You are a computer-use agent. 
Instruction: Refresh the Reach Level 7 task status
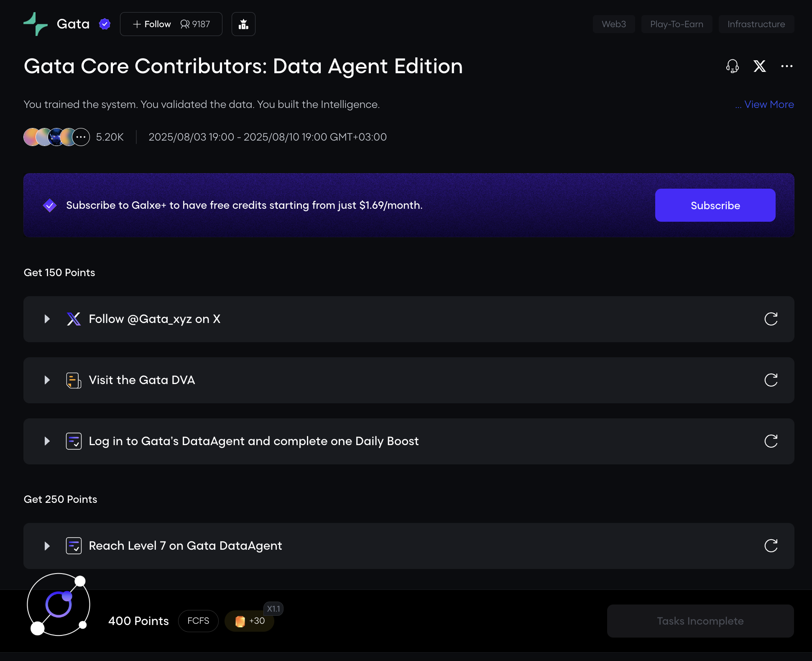(771, 546)
